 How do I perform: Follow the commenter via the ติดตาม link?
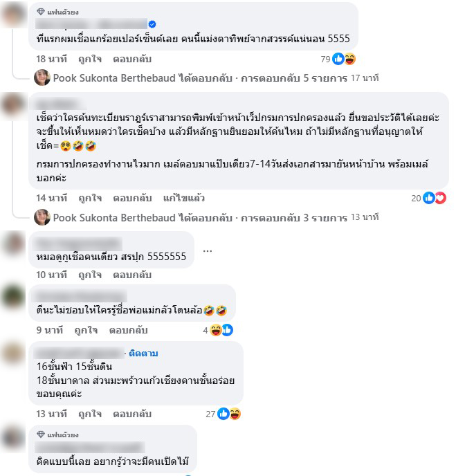click(x=143, y=354)
